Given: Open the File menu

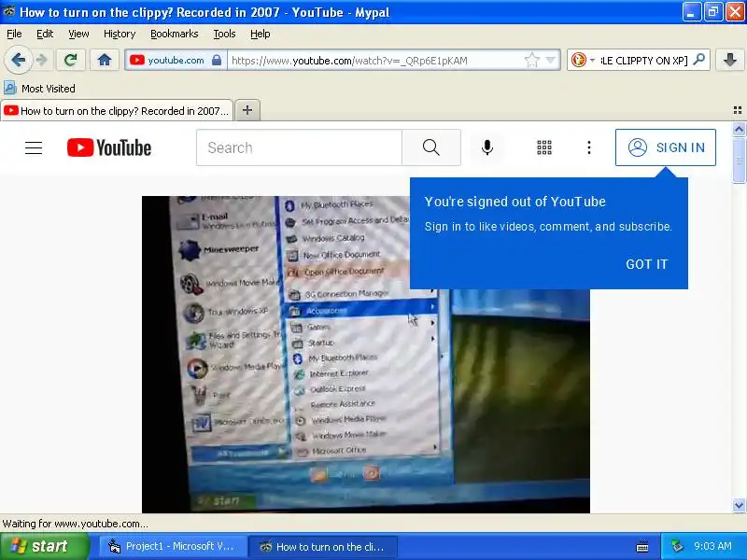Looking at the screenshot, I should tap(14, 34).
